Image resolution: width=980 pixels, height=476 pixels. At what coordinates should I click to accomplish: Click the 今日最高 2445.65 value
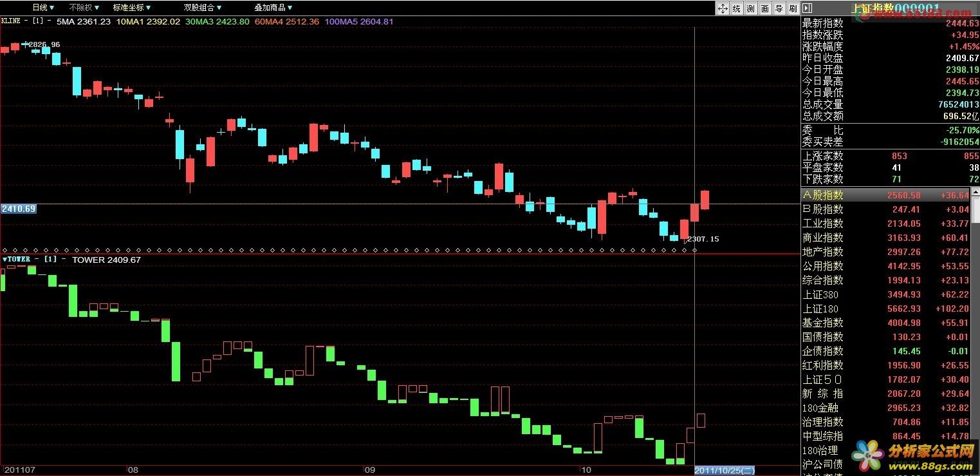pyautogui.click(x=962, y=81)
